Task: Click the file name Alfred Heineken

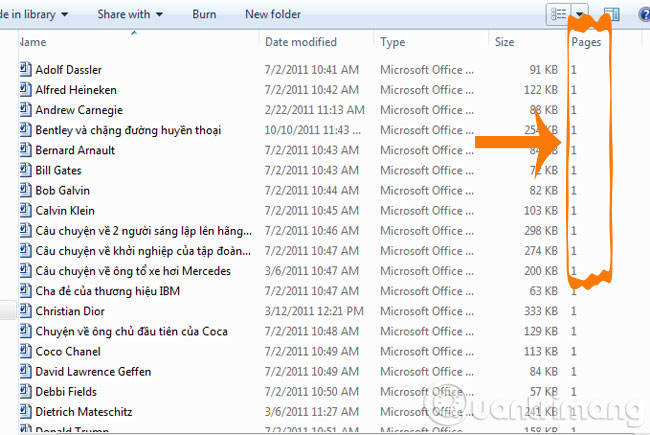Action: 76,90
